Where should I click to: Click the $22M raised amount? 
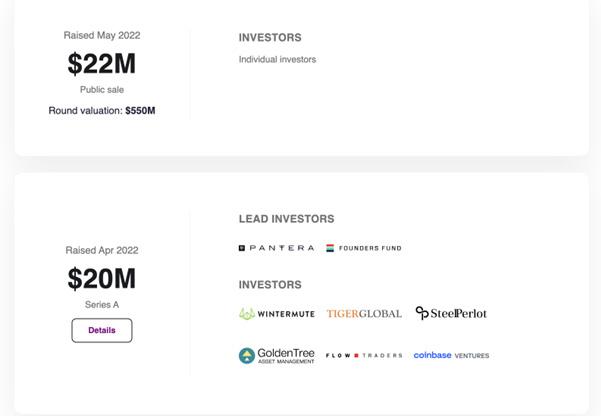[x=101, y=64]
